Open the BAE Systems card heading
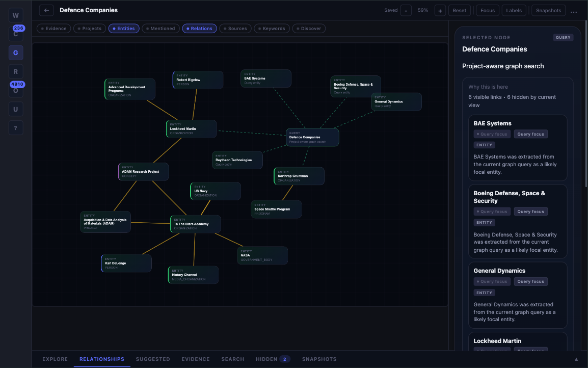 (492, 123)
